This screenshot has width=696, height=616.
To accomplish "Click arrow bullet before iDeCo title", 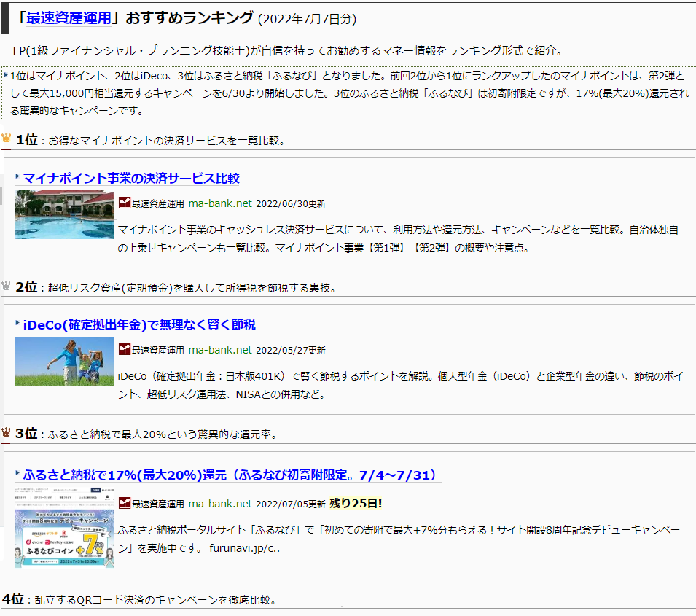I will coord(17,323).
